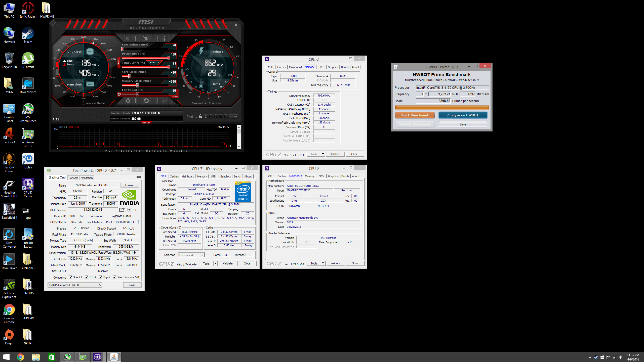Image resolution: width=644 pixels, height=362 pixels.
Task: Open Graphics tab in CPU-Z Memory window
Action: pyautogui.click(x=333, y=67)
